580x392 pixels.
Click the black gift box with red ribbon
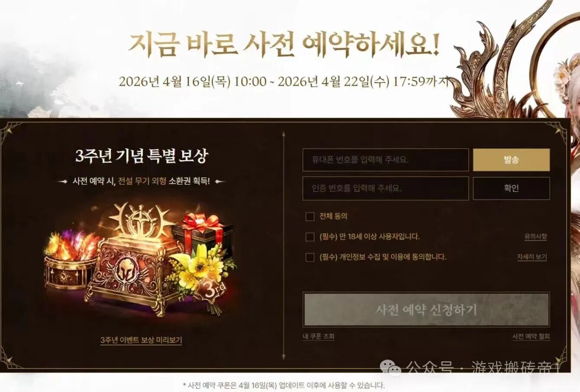click(203, 235)
